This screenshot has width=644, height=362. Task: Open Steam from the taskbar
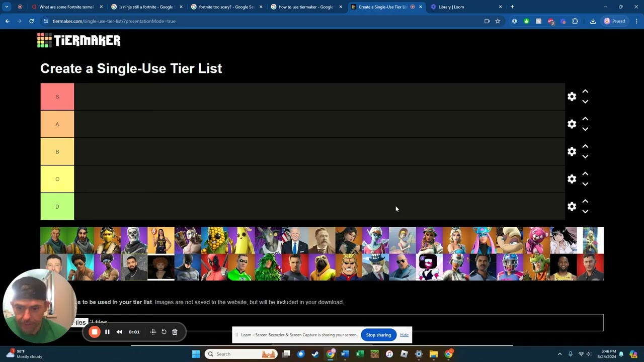(x=315, y=354)
